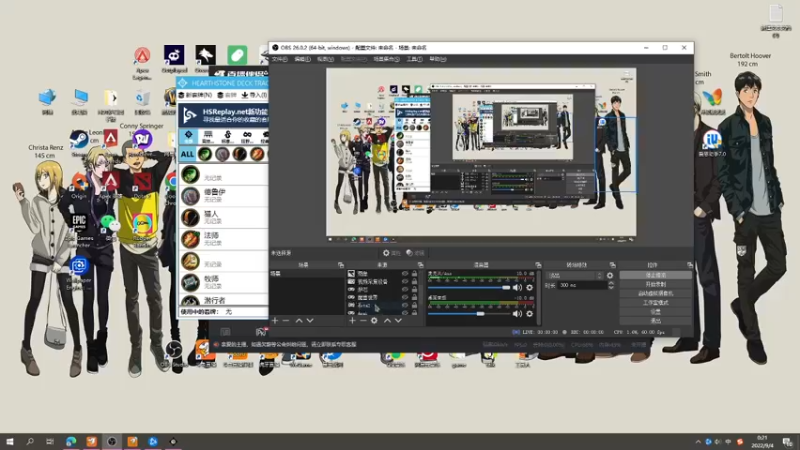This screenshot has height=450, width=800.
Task: Toggle visibility of the third source in Sources
Action: (x=405, y=289)
